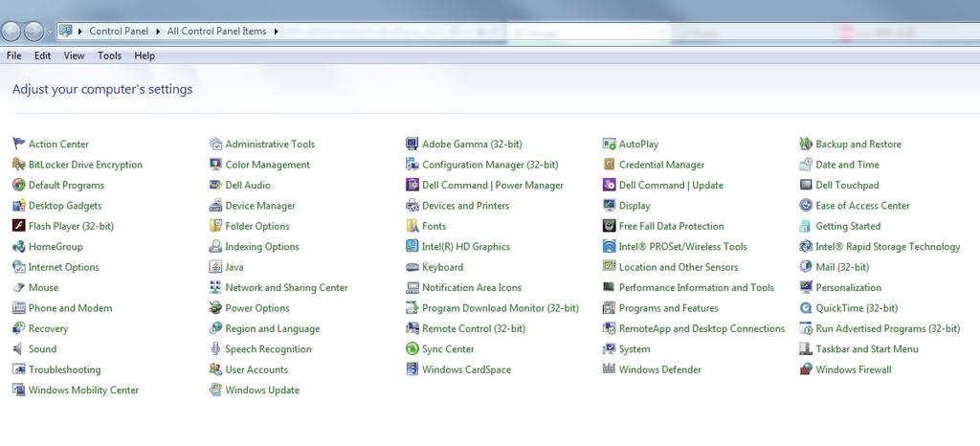
Task: Open the Edit menu
Action: (42, 56)
